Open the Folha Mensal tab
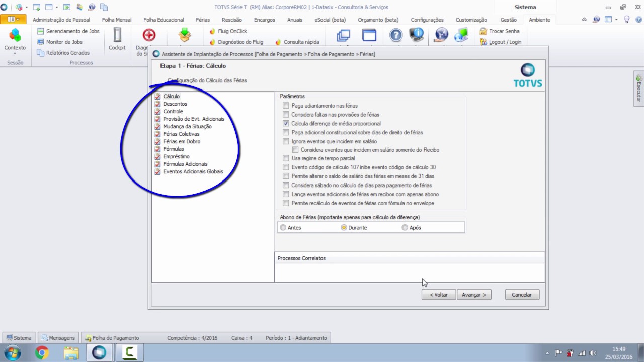 (x=117, y=20)
